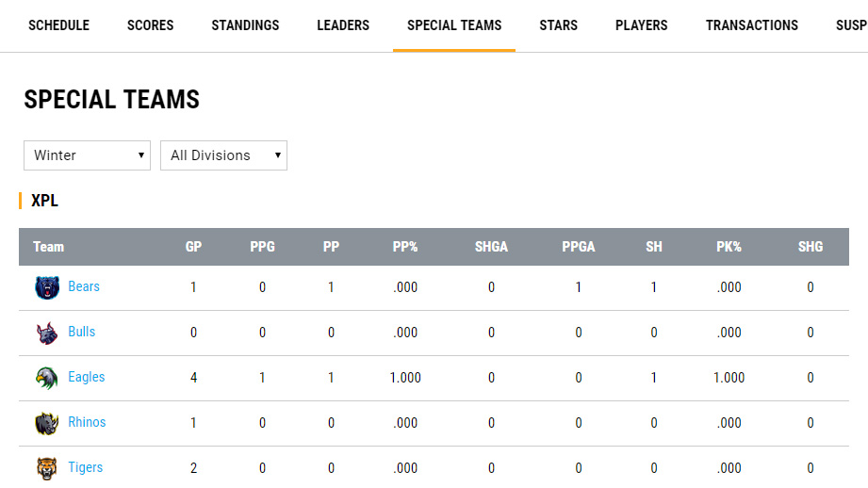The image size is (868, 488).
Task: Sort table by PK% column header
Action: click(x=729, y=247)
